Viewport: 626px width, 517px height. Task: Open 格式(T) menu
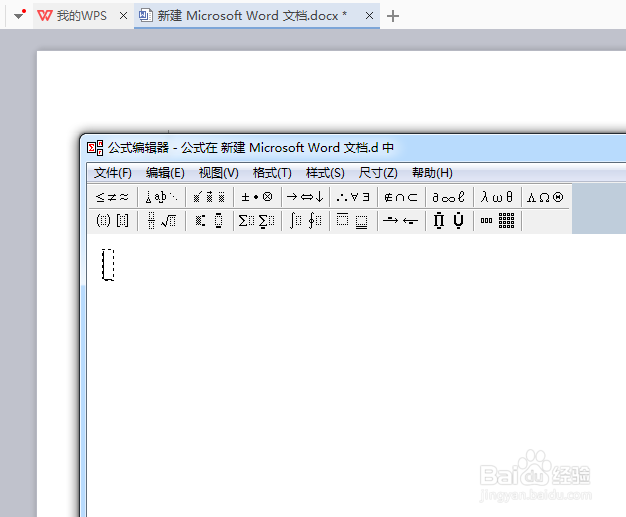[x=272, y=173]
